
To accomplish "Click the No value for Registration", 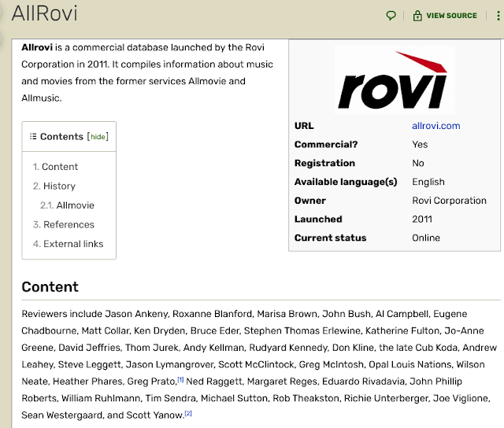I will coord(418,163).
